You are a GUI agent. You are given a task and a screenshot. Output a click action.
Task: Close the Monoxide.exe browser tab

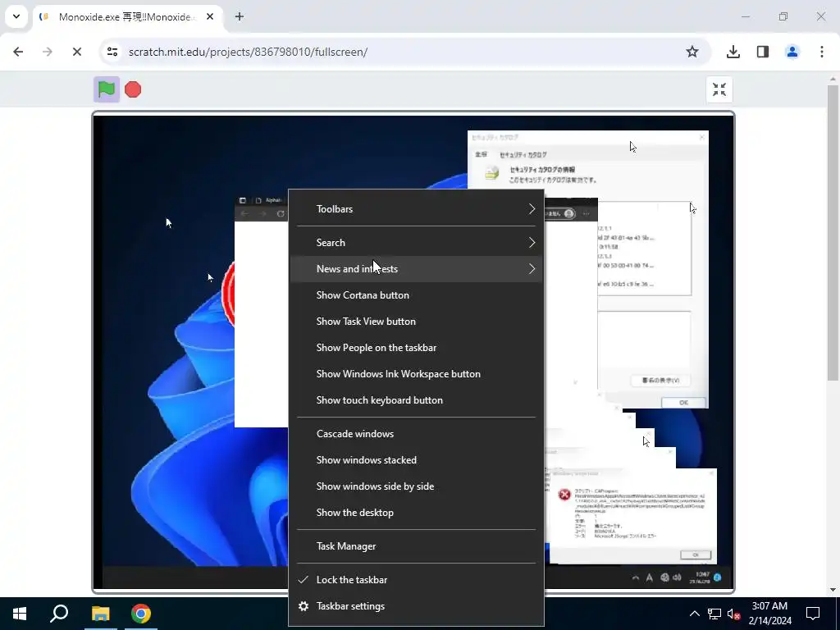pyautogui.click(x=210, y=16)
